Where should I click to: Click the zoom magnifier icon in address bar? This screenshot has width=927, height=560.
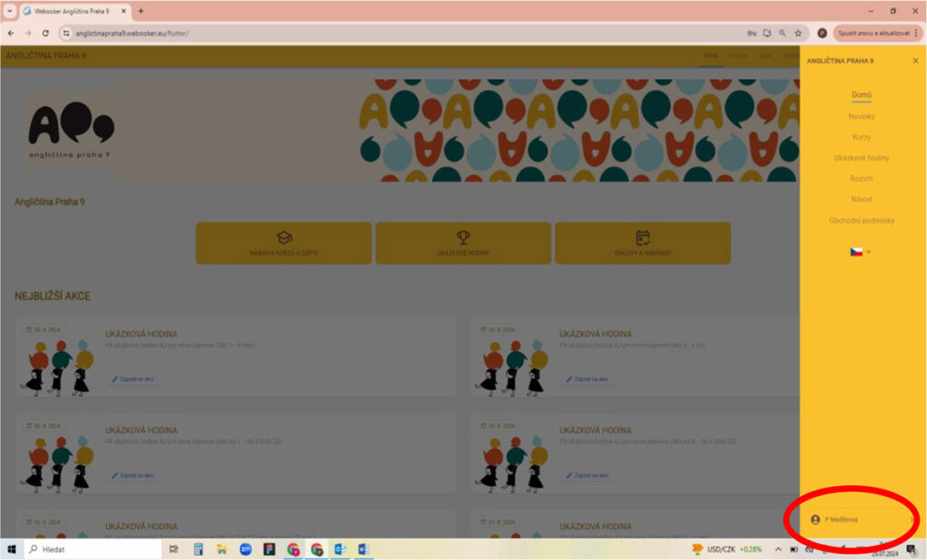point(782,33)
